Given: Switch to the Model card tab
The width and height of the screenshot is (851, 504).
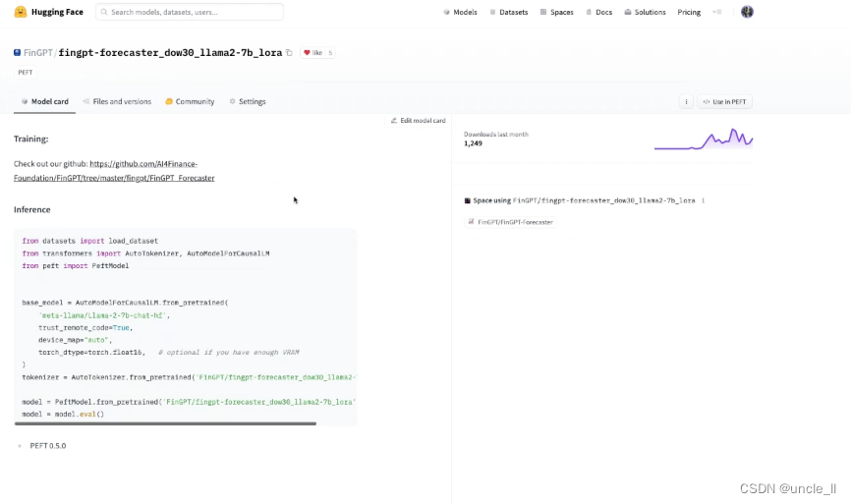Looking at the screenshot, I should point(44,101).
